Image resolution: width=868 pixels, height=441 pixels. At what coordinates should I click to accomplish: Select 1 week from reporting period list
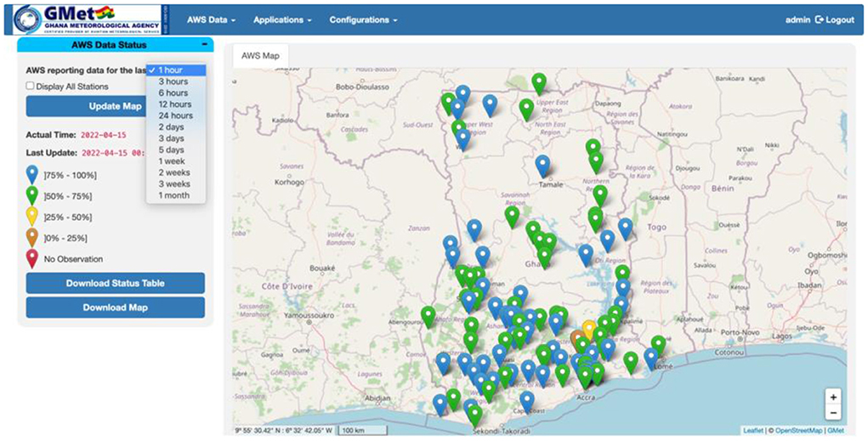176,161
